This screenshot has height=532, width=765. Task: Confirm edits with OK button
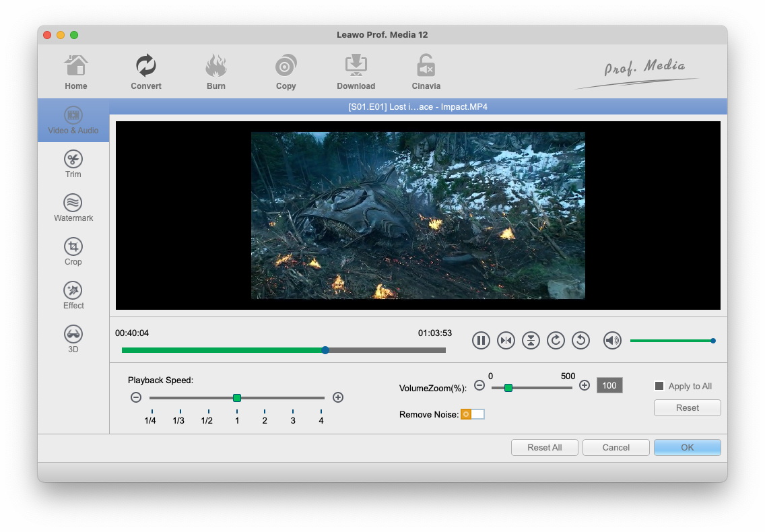(687, 447)
